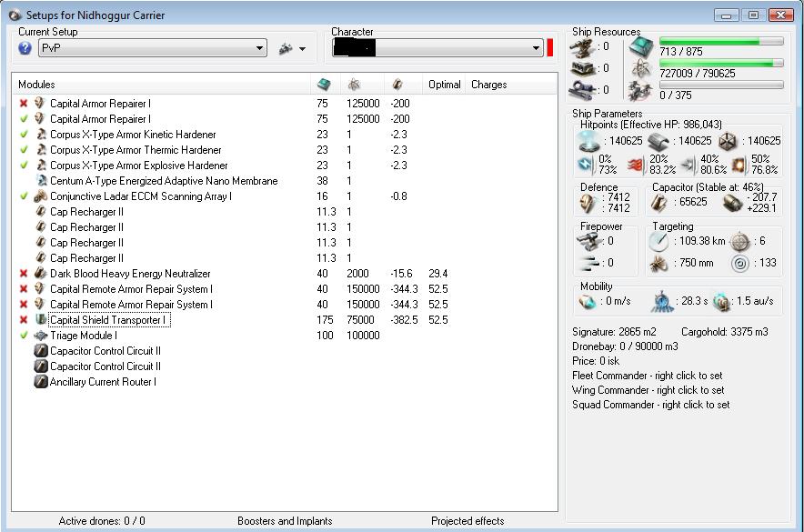Click the Squad Commander right click to set line

[650, 405]
